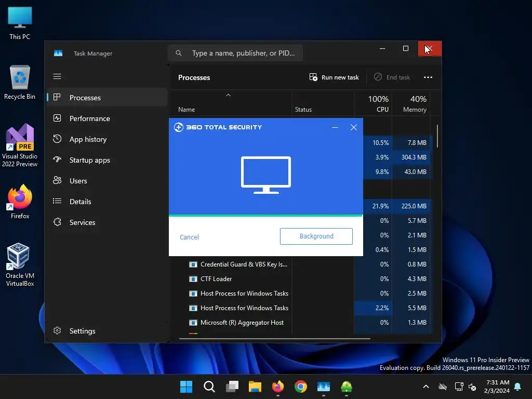Open Google Chrome from the taskbar
This screenshot has width=532, height=399.
(x=301, y=387)
